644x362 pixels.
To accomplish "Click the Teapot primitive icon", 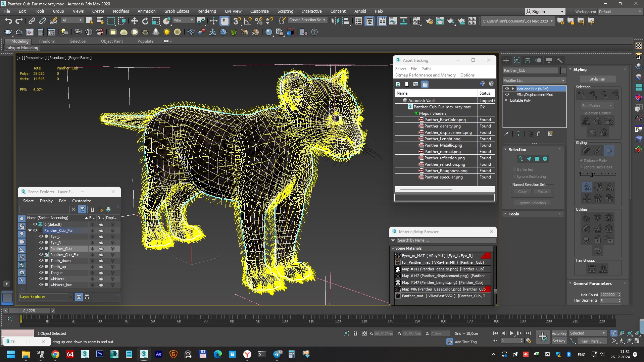I will [x=145, y=32].
